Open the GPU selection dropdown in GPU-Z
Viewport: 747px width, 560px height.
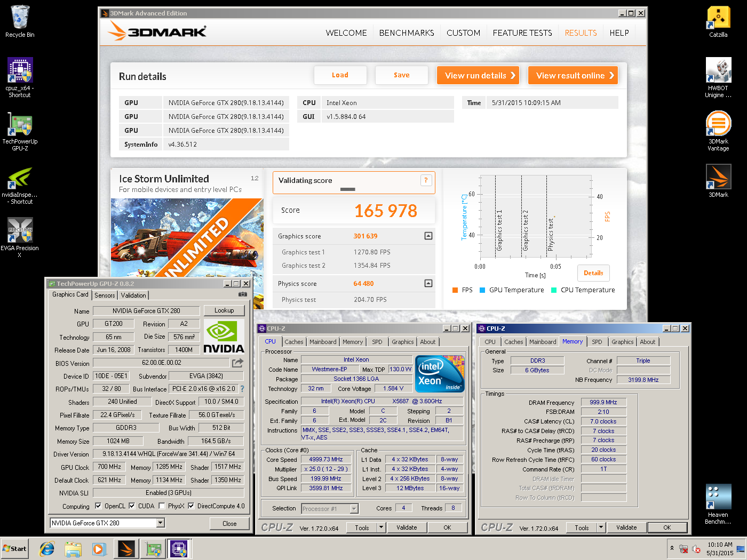160,523
